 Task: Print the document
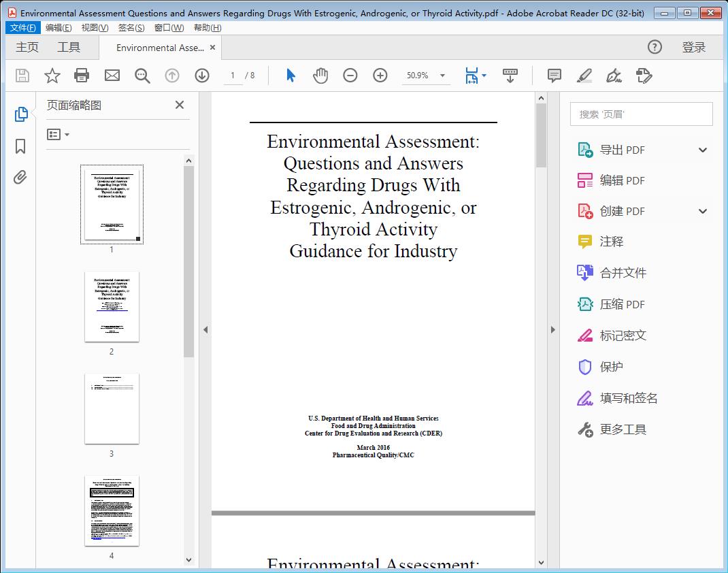82,76
